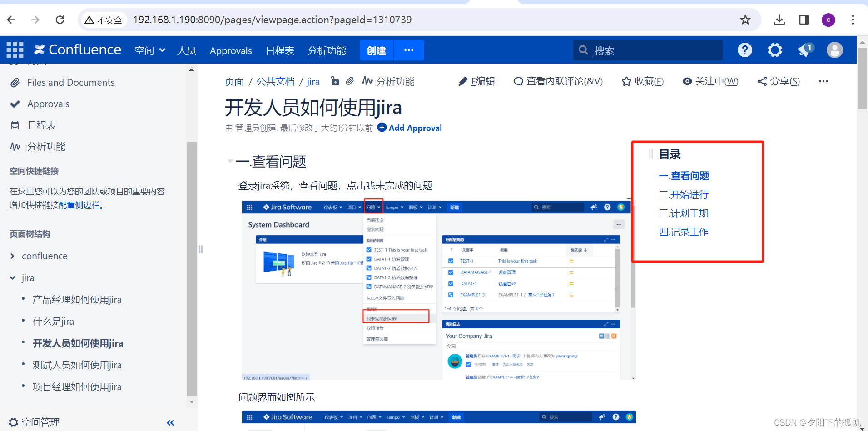
Task: Go to jira breadcrumb link
Action: point(313,82)
